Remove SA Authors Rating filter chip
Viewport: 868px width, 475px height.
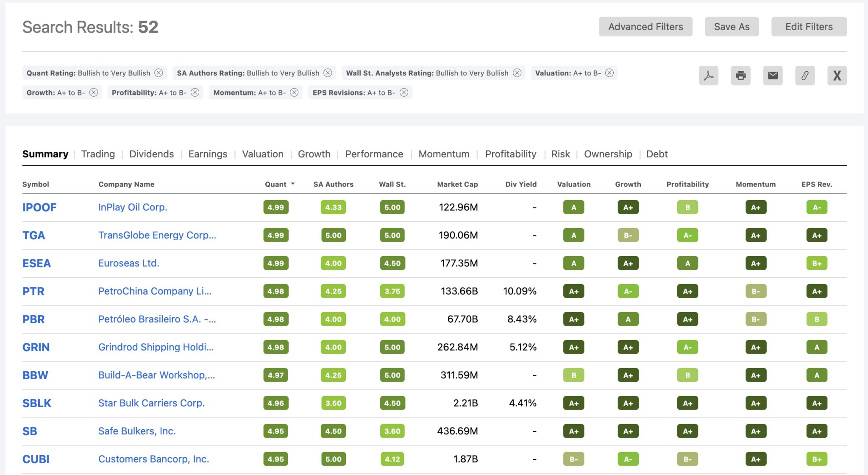pos(328,73)
